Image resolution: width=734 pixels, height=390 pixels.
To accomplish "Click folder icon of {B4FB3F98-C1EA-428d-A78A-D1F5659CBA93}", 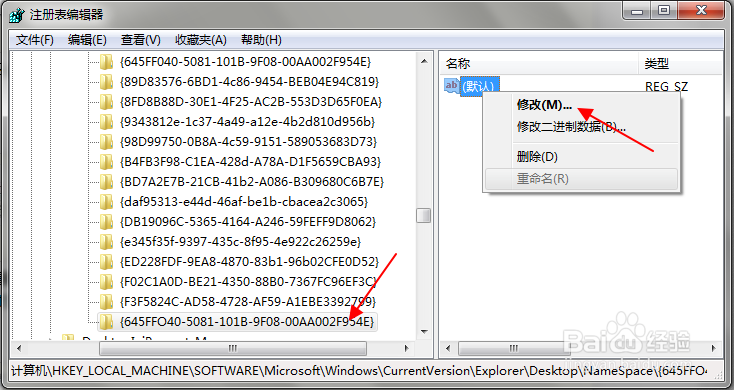I will (x=107, y=162).
